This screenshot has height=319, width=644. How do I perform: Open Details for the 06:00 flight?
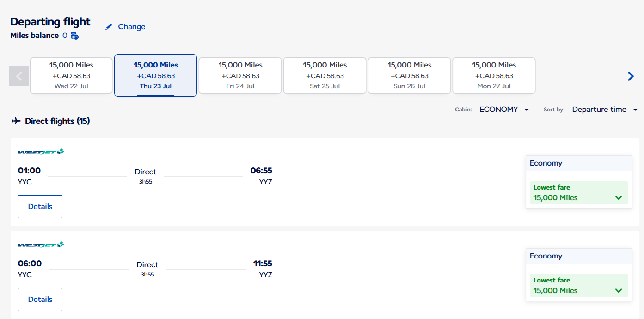point(40,300)
